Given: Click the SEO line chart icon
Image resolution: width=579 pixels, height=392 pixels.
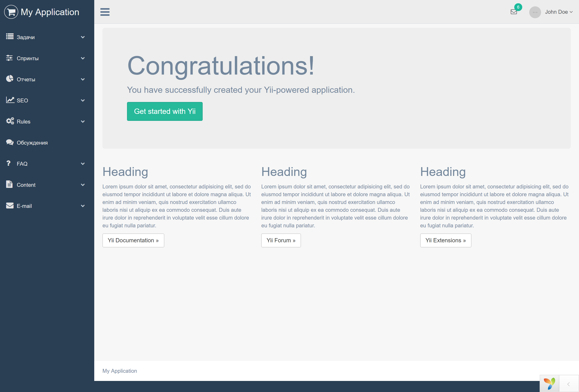Looking at the screenshot, I should (10, 100).
